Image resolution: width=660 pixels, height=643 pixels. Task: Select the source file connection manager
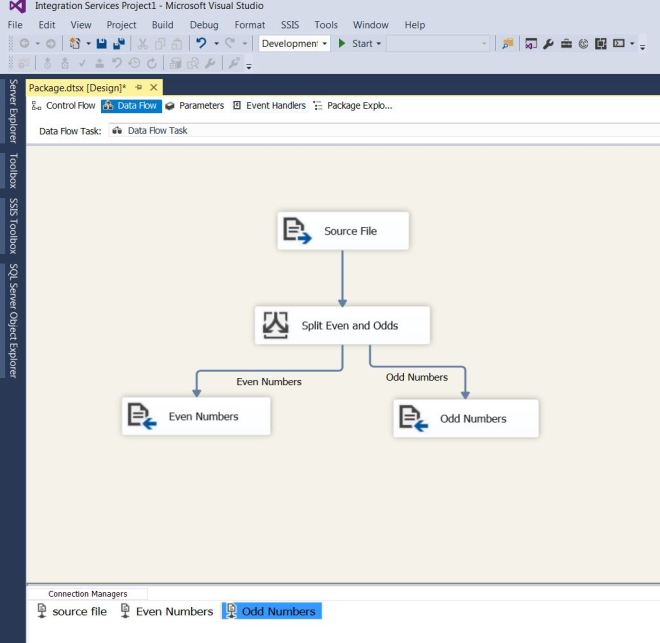[x=72, y=611]
